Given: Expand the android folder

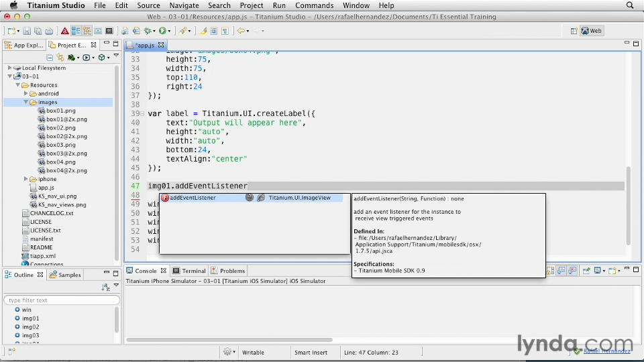Looking at the screenshot, I should pyautogui.click(x=26, y=94).
